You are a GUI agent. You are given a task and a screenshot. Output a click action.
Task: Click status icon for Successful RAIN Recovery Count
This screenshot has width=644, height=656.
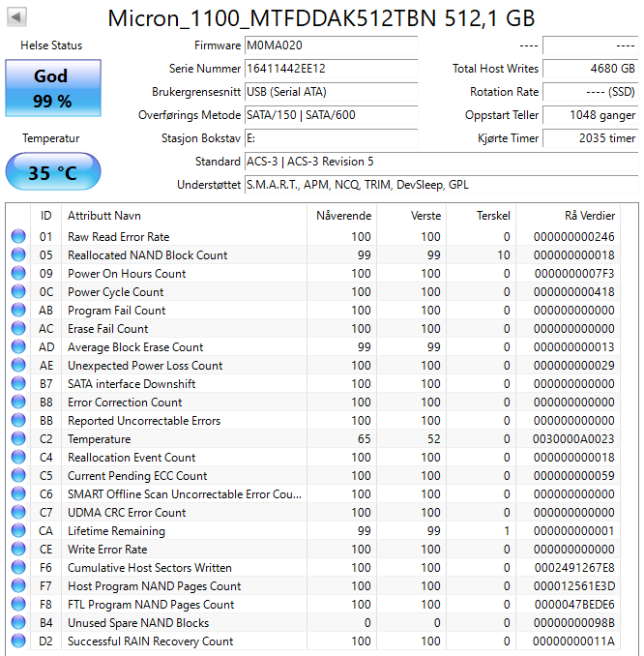tap(18, 641)
